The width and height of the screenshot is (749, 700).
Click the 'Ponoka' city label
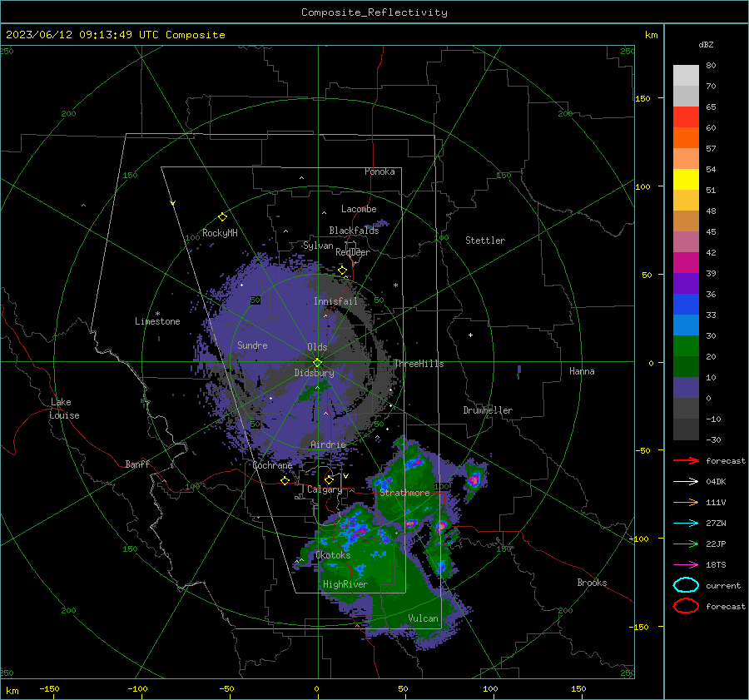(379, 171)
